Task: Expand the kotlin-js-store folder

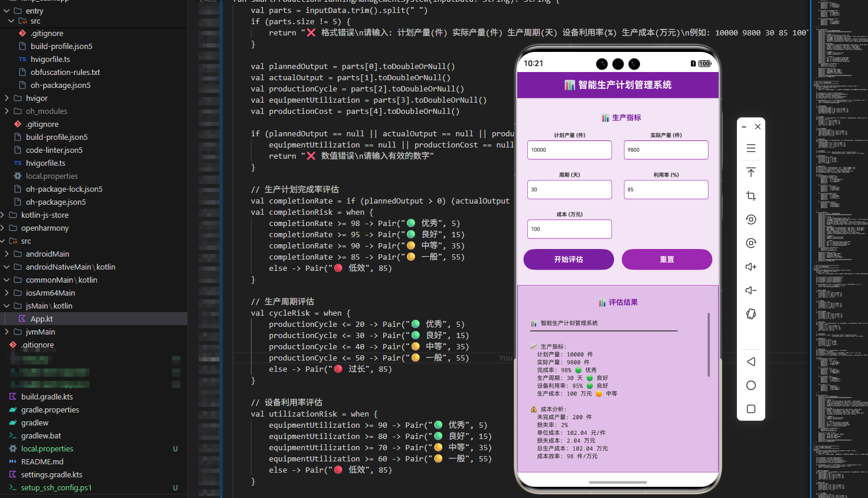Action: [2, 215]
